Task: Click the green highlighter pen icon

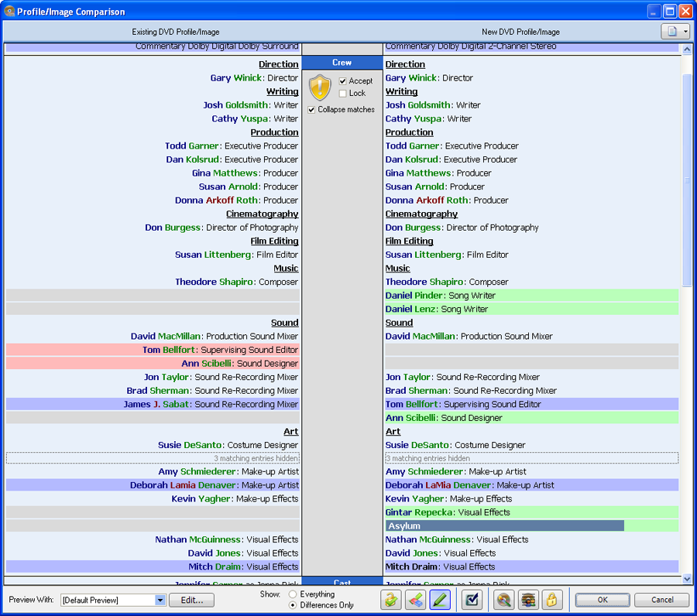Action: [x=439, y=600]
